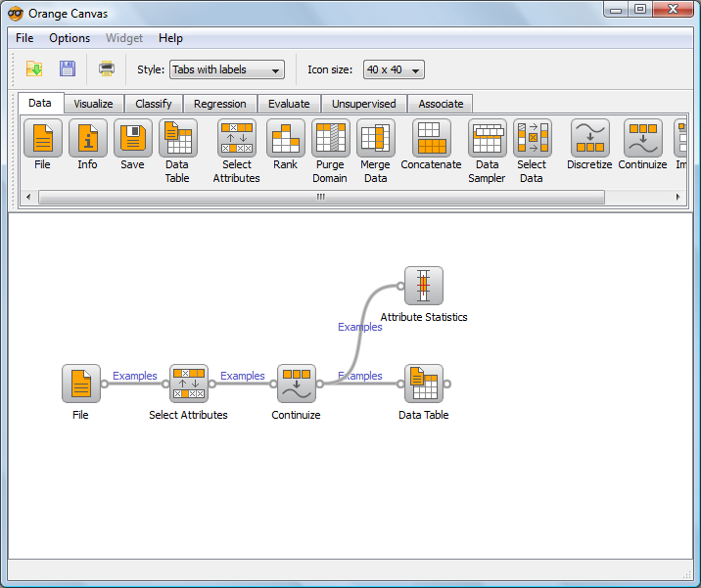Click the Print toolbar icon

[107, 68]
